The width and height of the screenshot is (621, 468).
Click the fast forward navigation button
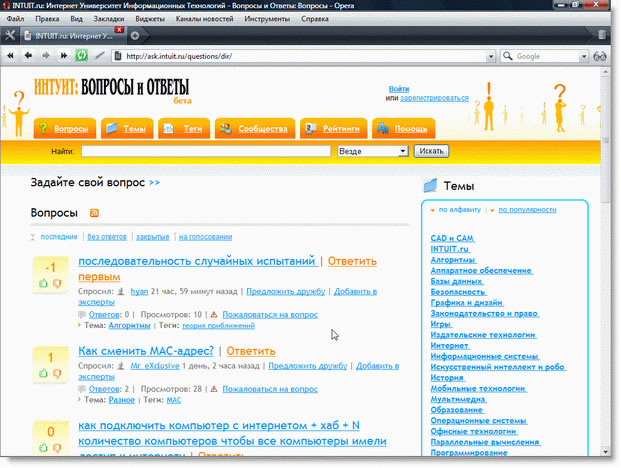point(63,56)
